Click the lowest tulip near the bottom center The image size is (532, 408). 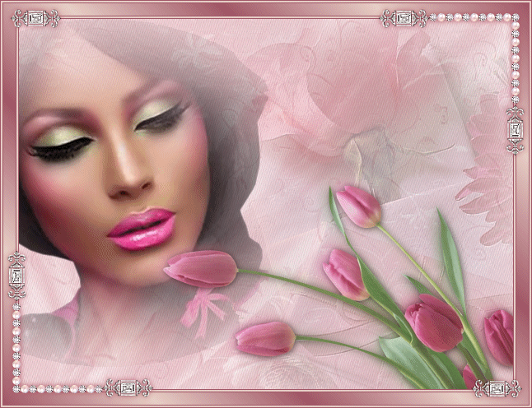[x=265, y=337]
